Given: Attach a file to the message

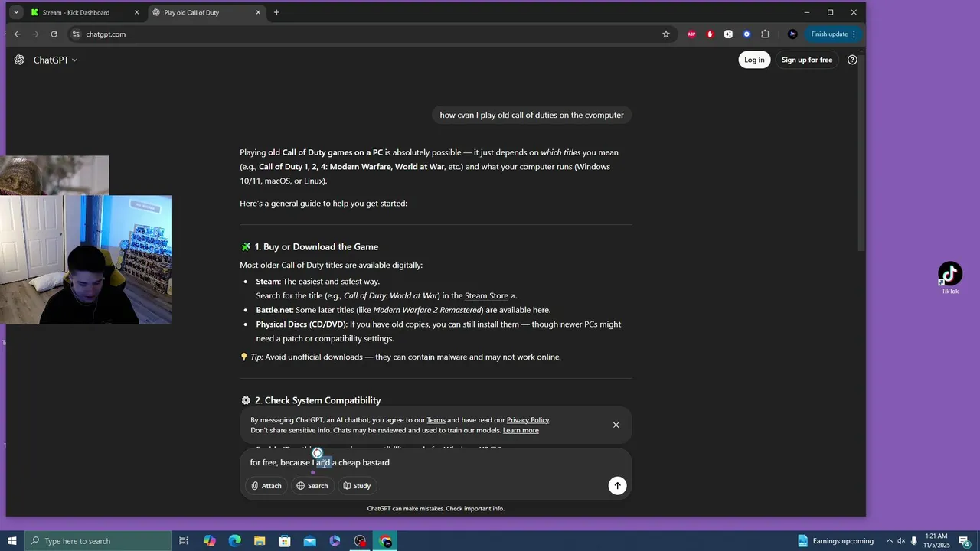Looking at the screenshot, I should click(266, 485).
